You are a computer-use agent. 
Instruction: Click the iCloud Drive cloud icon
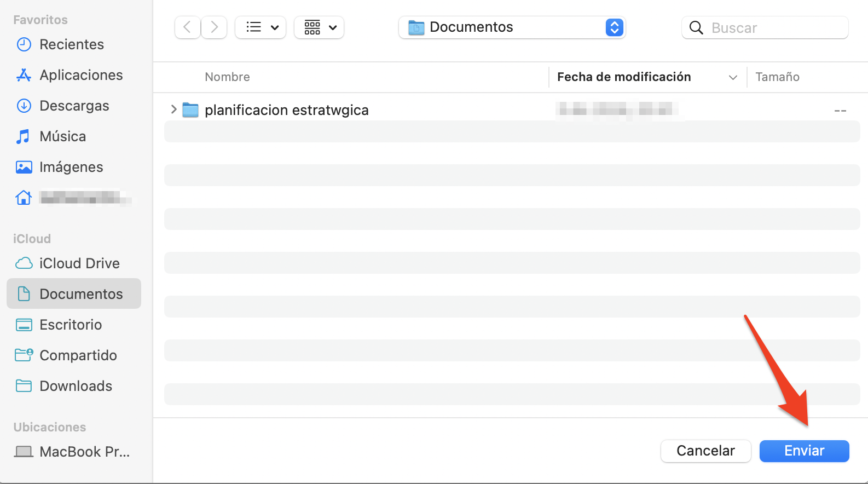[x=24, y=263]
